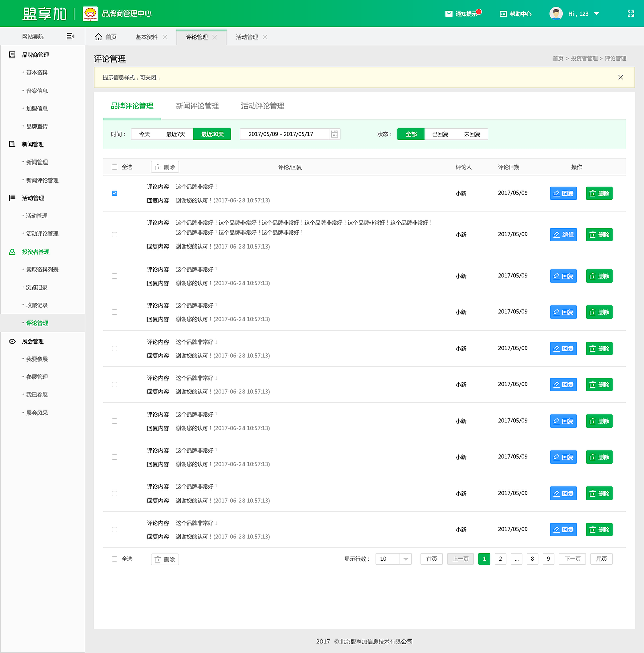
Task: Check the fourth comment row checkbox
Action: click(115, 312)
